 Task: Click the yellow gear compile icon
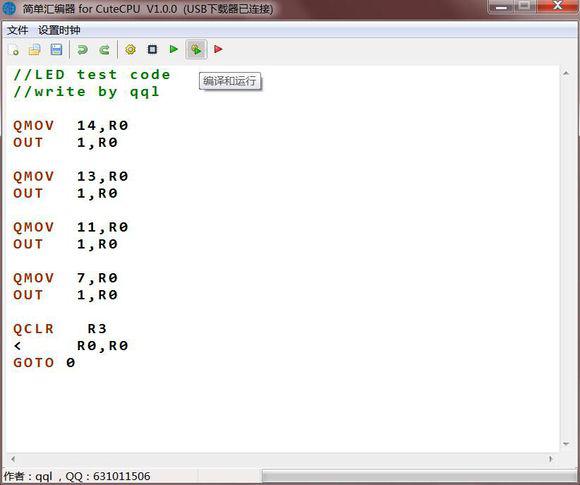tap(130, 49)
